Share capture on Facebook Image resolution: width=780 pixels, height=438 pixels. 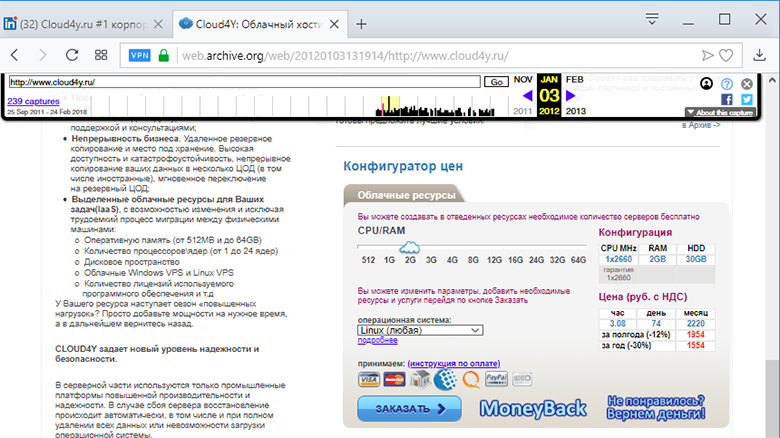[727, 100]
